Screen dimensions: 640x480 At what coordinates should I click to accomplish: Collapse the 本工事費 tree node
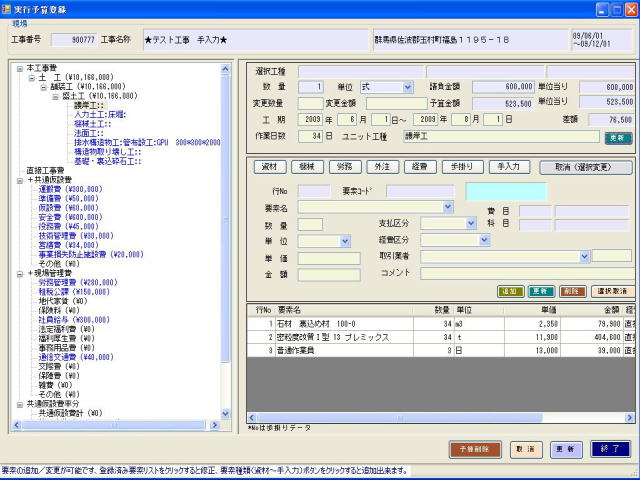coord(20,69)
